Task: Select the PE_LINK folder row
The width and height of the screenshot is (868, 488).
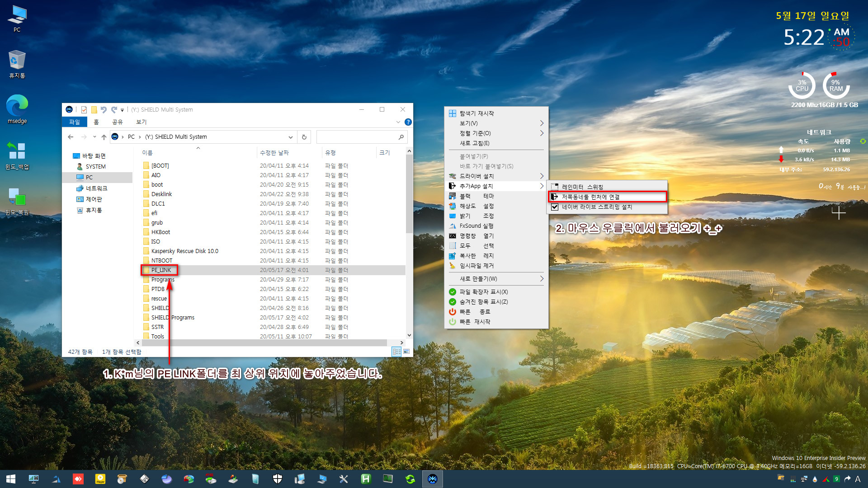Action: (x=273, y=270)
